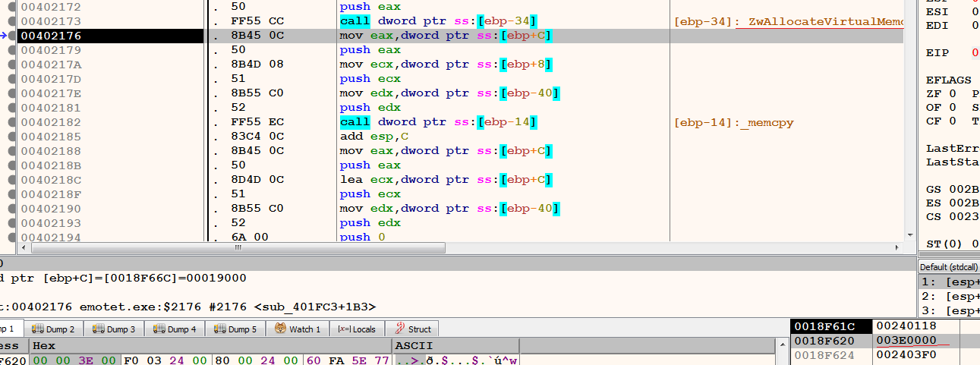Click the EDI register label
This screenshot has height=365, width=980.
(x=938, y=25)
